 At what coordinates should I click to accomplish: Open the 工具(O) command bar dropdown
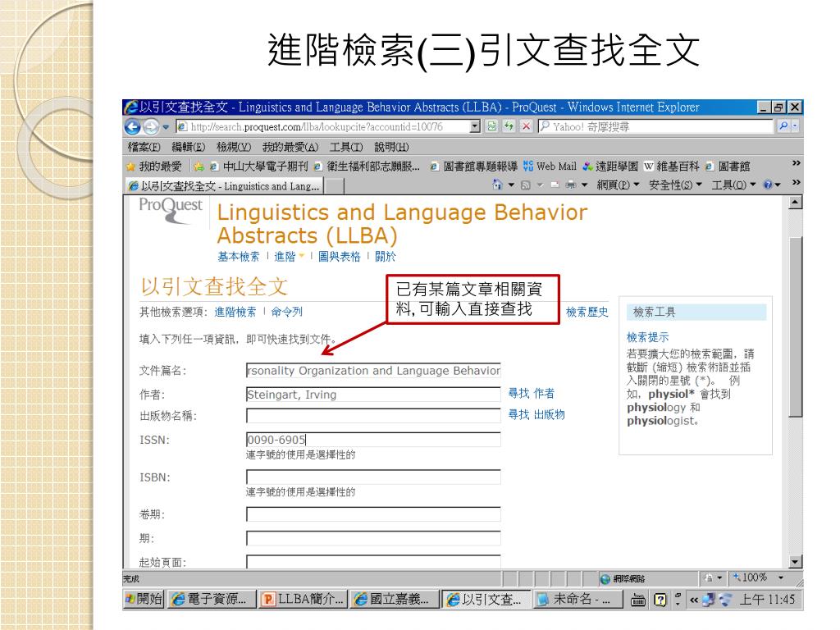[x=733, y=185]
